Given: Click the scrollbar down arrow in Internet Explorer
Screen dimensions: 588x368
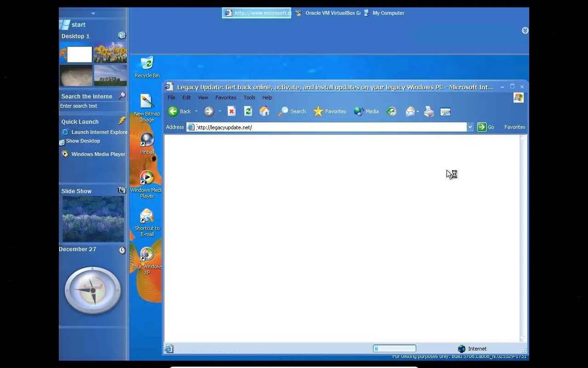Looking at the screenshot, I should 523,339.
